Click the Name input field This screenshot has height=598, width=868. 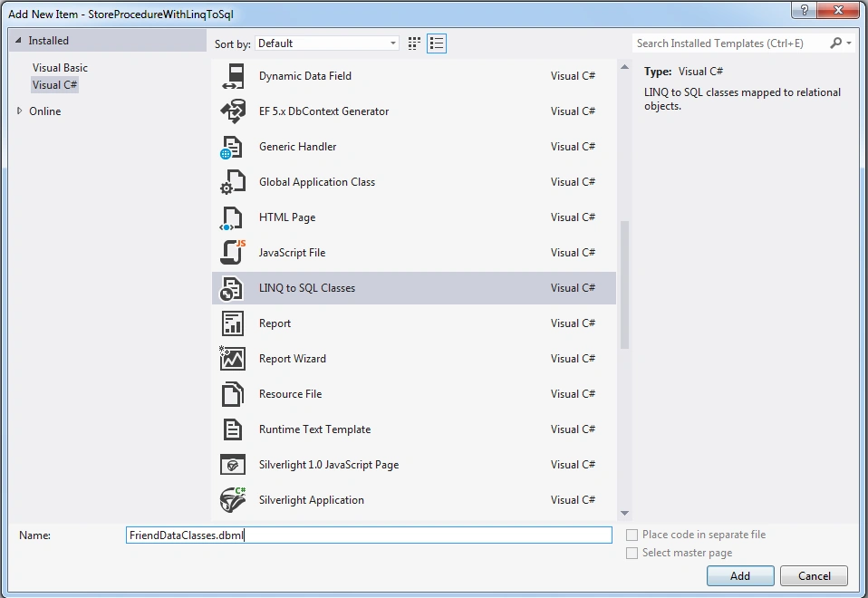tap(369, 535)
